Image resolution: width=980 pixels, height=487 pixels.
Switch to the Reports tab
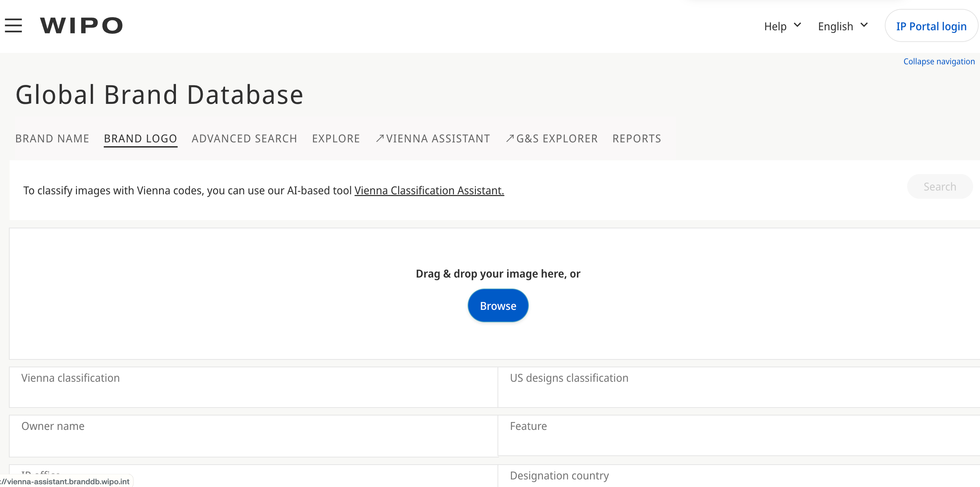pos(636,139)
